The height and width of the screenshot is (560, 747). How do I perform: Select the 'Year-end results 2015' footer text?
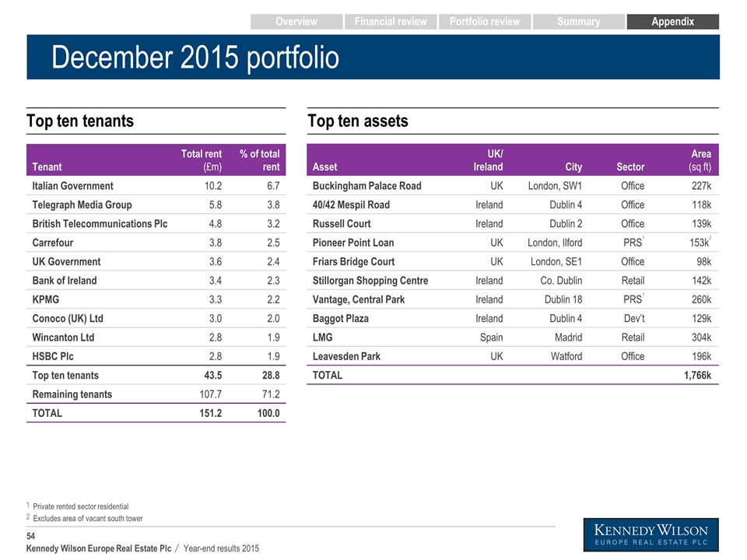pos(221,548)
